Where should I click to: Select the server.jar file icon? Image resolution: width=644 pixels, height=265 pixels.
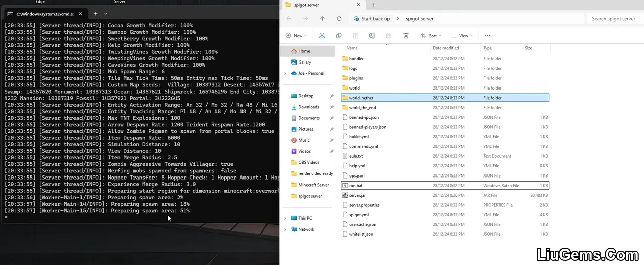point(345,195)
